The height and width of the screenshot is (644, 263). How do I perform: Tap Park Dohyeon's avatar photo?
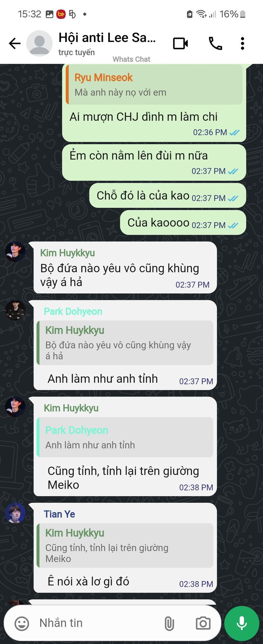click(15, 310)
